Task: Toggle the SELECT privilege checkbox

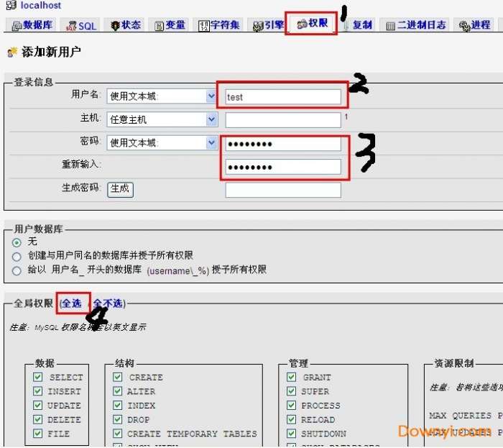Action: tap(38, 377)
